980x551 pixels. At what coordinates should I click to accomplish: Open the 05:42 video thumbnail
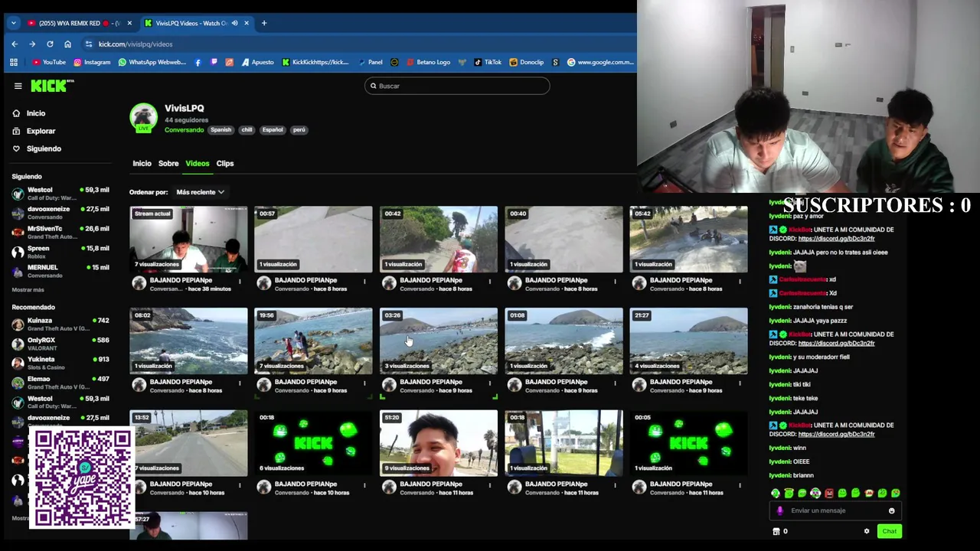pyautogui.click(x=688, y=240)
